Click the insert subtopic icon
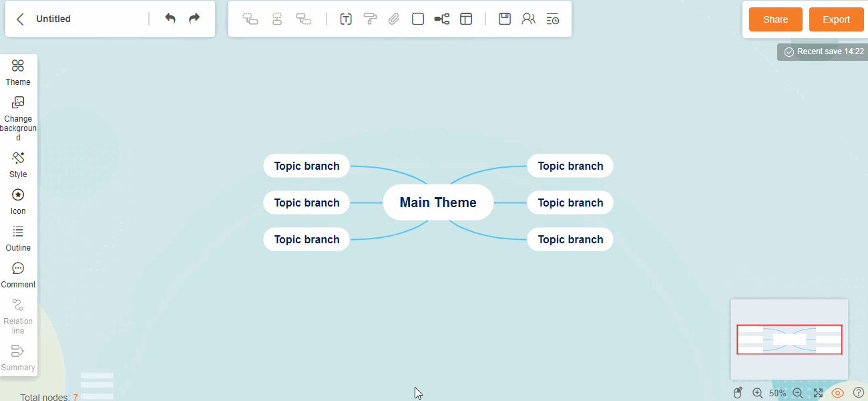Image resolution: width=868 pixels, height=401 pixels. click(x=250, y=19)
